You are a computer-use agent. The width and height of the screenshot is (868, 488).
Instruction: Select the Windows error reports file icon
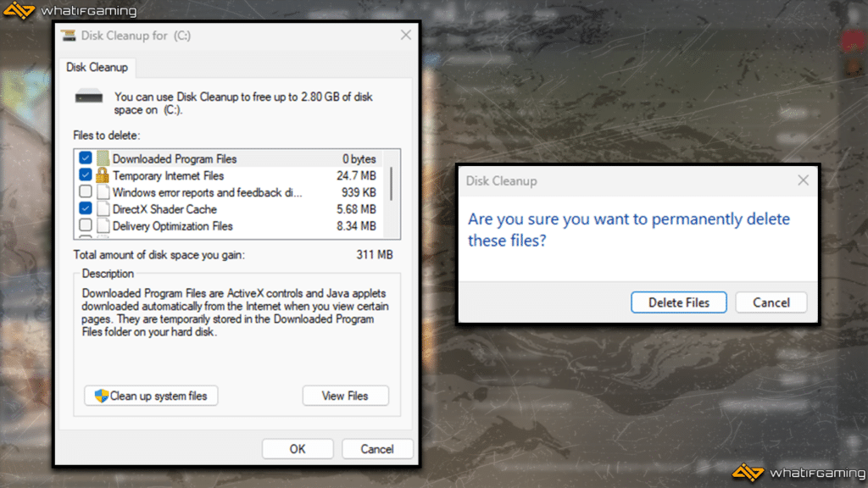[103, 192]
